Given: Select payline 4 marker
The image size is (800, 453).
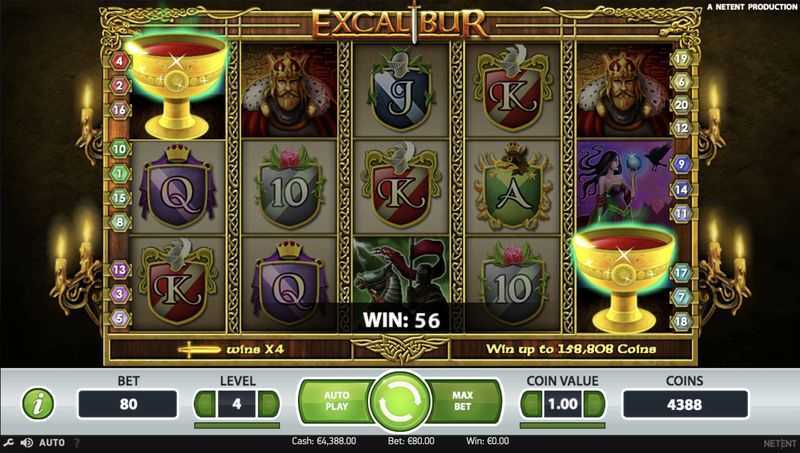Looking at the screenshot, I should tap(119, 61).
